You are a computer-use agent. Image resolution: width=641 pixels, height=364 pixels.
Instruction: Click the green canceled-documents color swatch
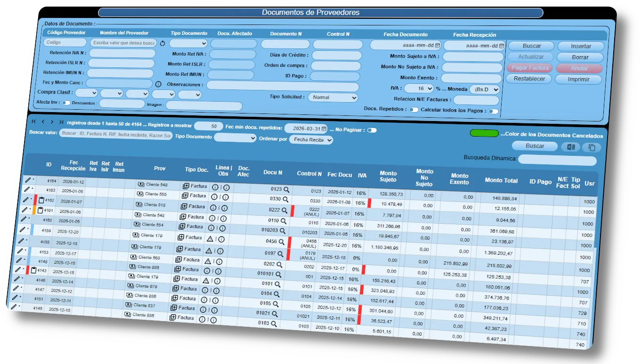tap(484, 133)
